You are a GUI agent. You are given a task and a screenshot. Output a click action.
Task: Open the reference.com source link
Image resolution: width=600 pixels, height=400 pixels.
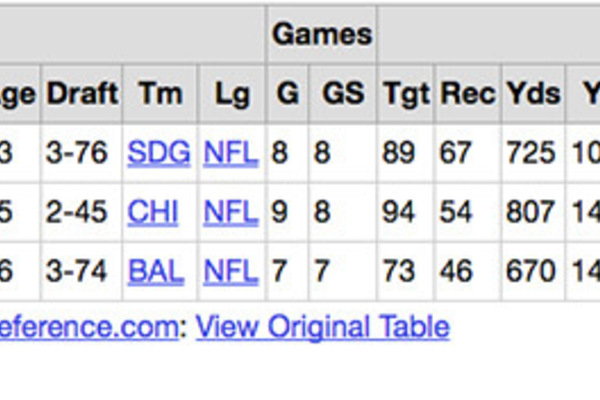coord(88,327)
